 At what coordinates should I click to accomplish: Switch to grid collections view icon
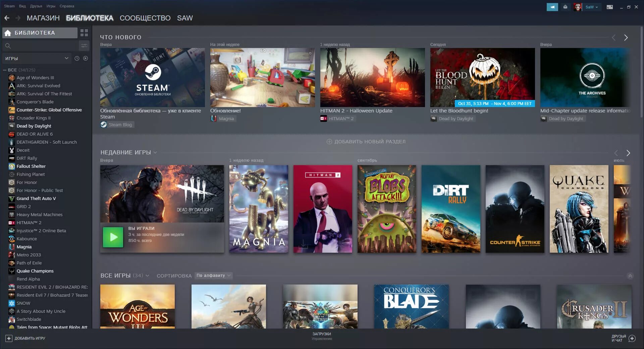click(x=84, y=33)
